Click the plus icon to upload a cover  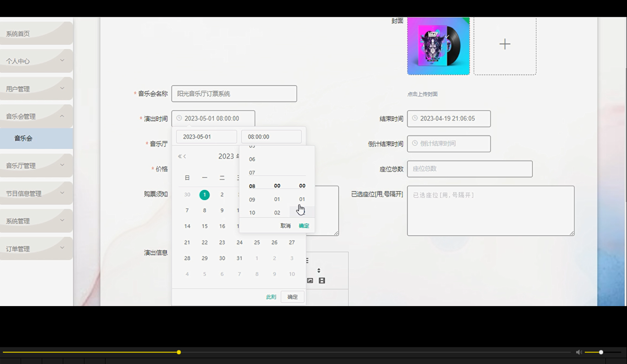coord(505,44)
